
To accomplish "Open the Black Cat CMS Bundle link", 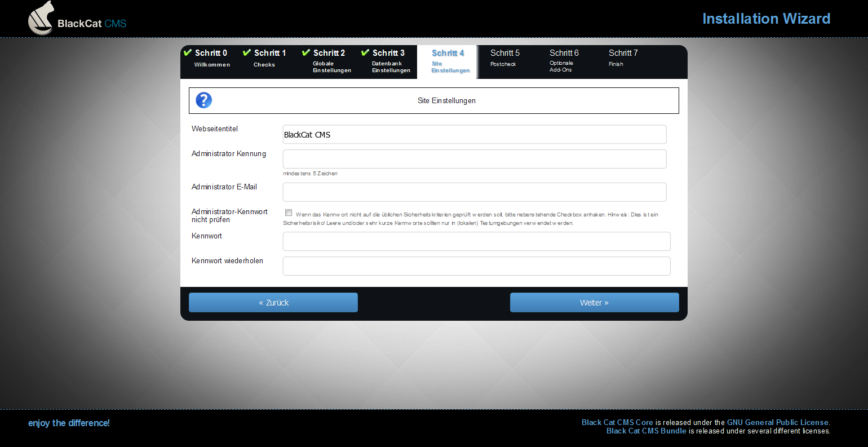I will 646,431.
